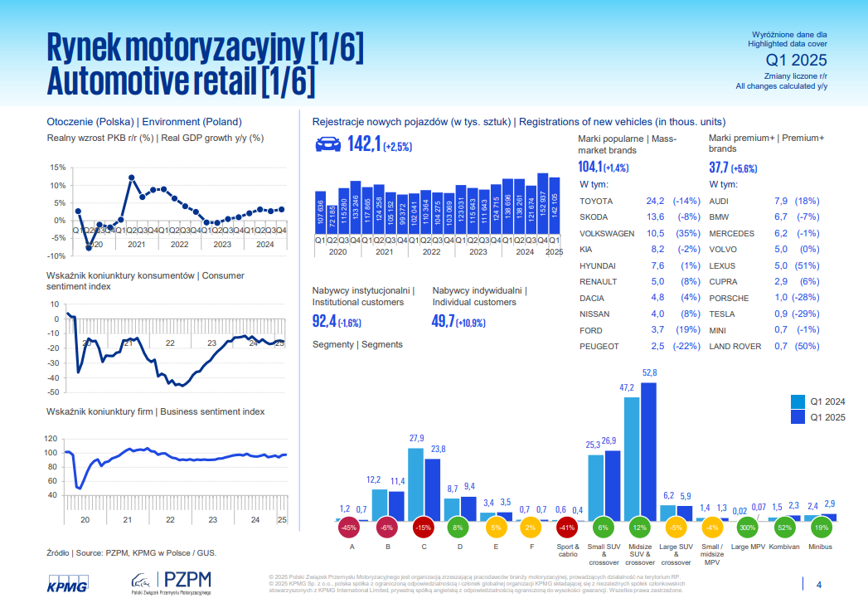Viewport: 868px width, 603px height.
Task: Click the RENAULT brand row label
Action: (x=598, y=282)
